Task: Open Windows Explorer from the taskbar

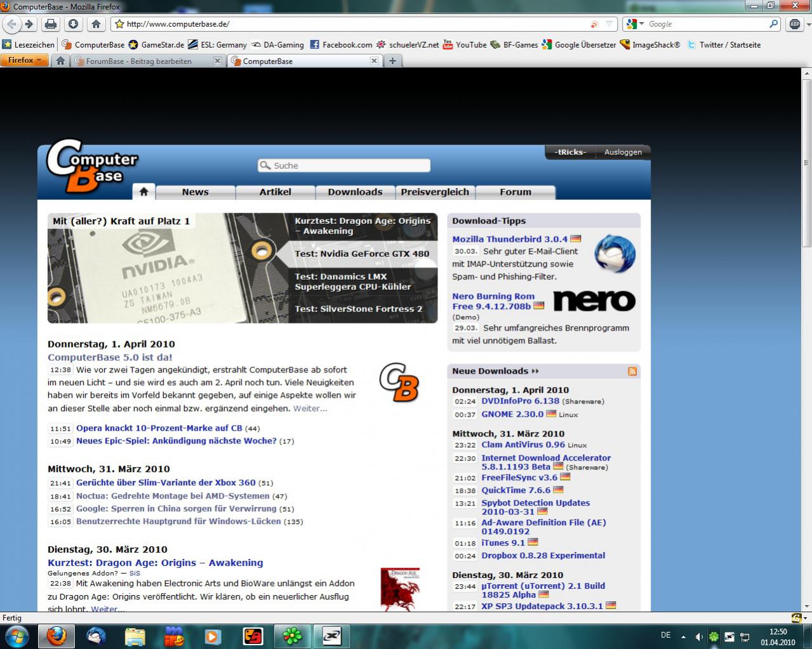Action: 135,636
